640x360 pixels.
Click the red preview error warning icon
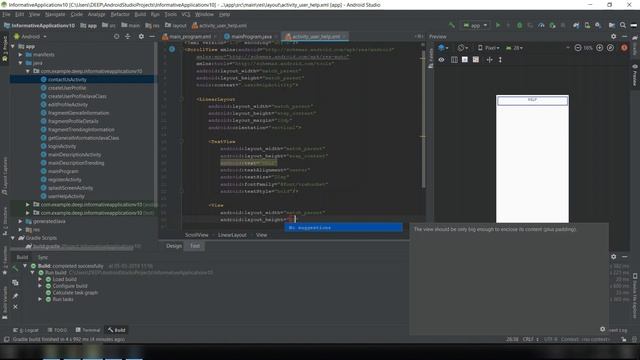[624, 48]
